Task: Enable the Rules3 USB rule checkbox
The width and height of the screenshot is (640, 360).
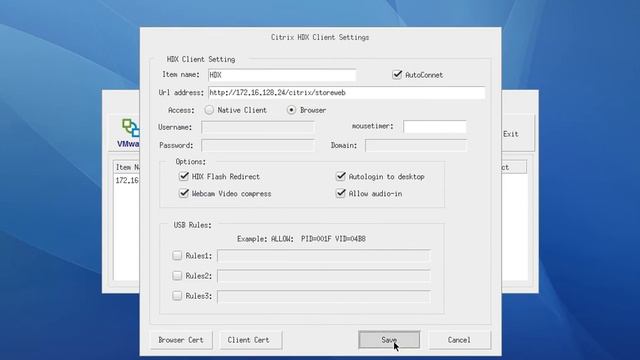Action: (x=177, y=296)
